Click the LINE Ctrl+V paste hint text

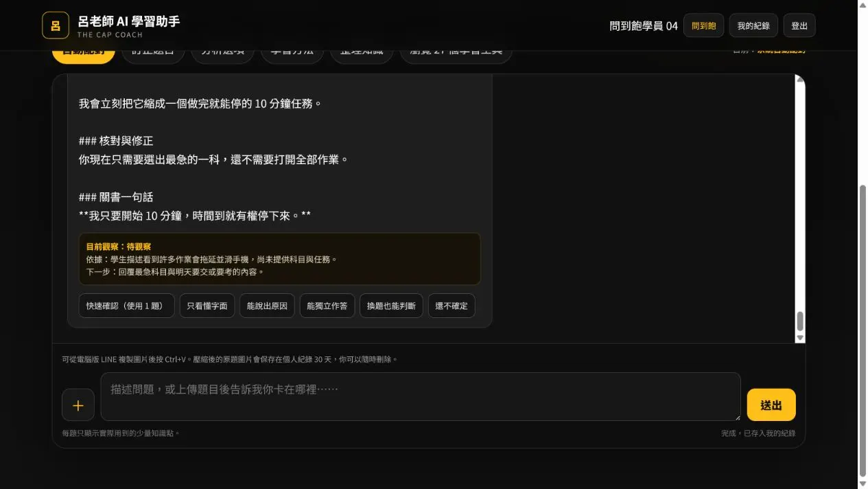(230, 359)
